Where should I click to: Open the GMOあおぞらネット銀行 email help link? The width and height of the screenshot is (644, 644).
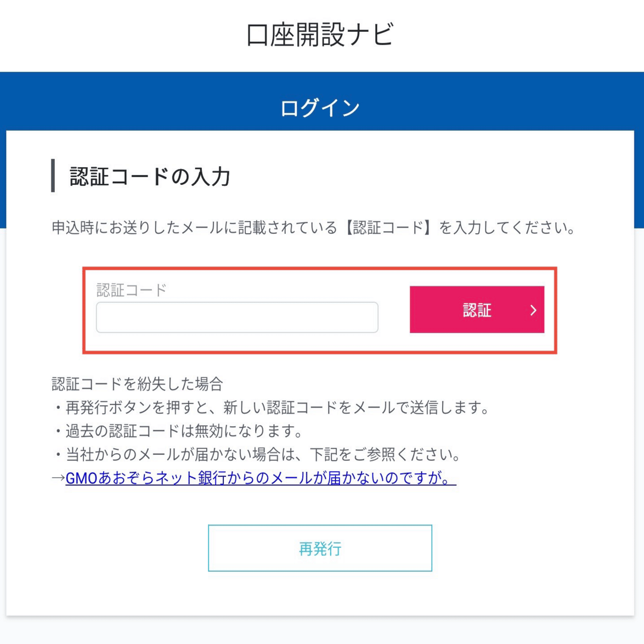262,478
